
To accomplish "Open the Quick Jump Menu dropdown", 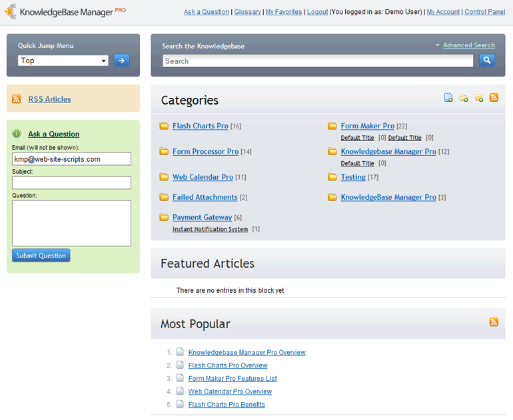I will pos(63,61).
